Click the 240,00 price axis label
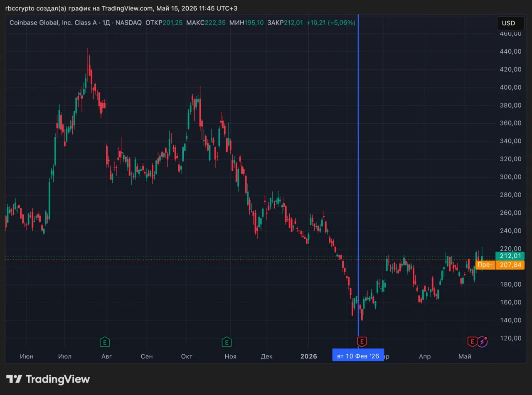The image size is (532, 395). (510, 231)
